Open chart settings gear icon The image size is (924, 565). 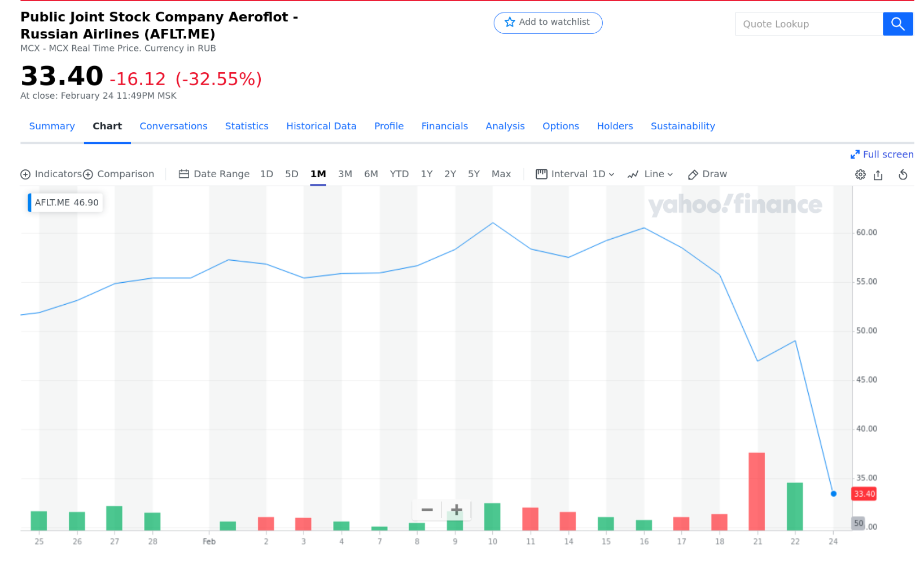click(860, 174)
